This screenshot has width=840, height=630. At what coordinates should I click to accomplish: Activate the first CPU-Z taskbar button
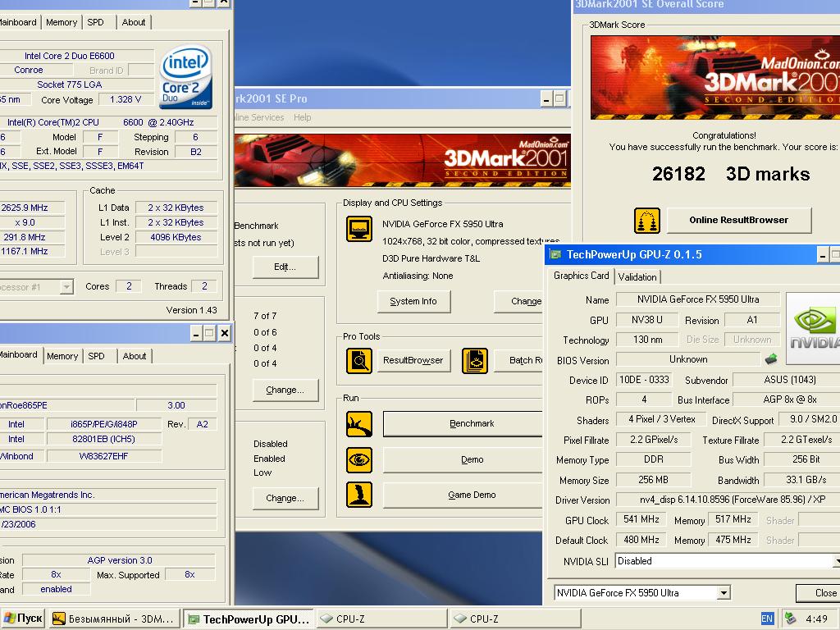(381, 619)
